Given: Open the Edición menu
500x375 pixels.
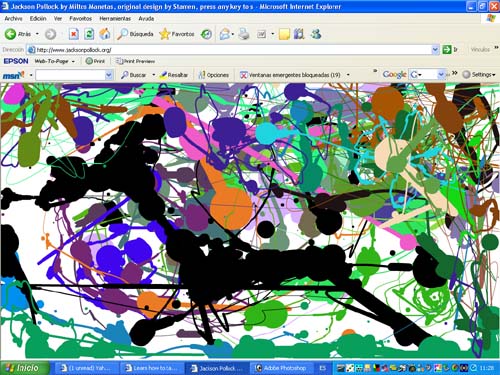Looking at the screenshot, I should [x=38, y=19].
